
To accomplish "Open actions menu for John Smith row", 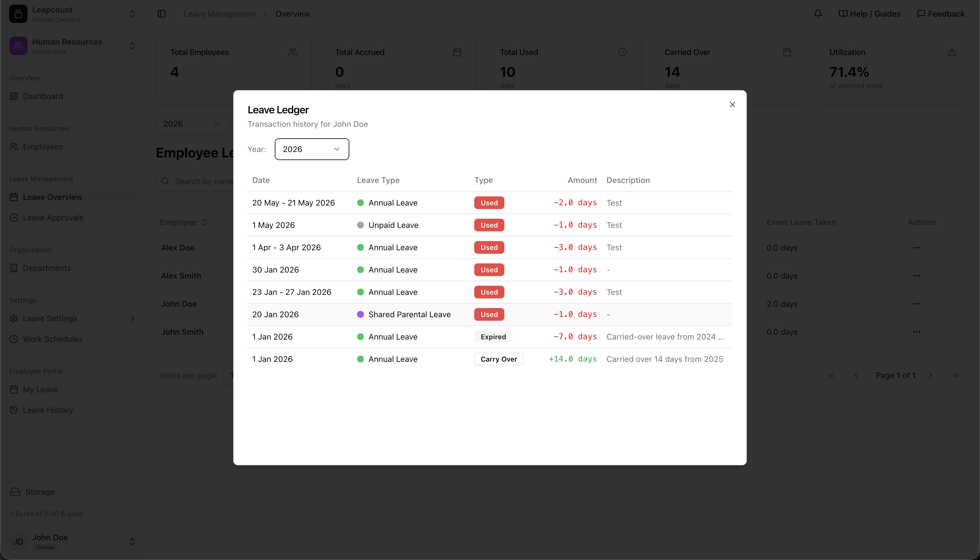I will (916, 332).
